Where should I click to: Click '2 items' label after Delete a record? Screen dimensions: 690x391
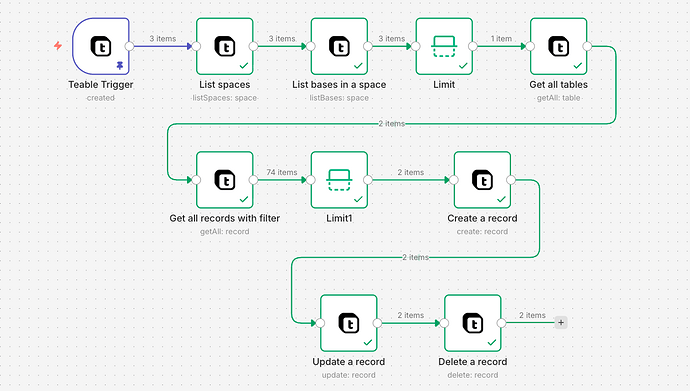[532, 315]
